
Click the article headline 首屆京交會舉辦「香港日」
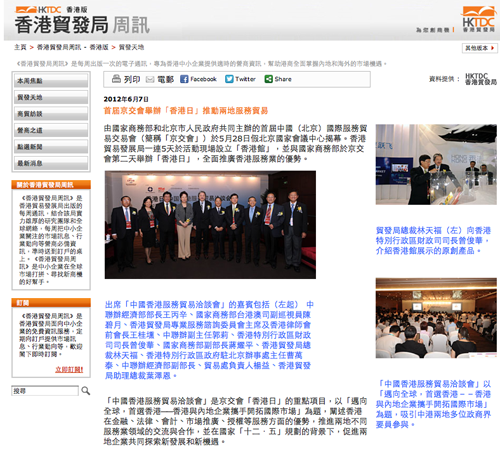click(186, 111)
